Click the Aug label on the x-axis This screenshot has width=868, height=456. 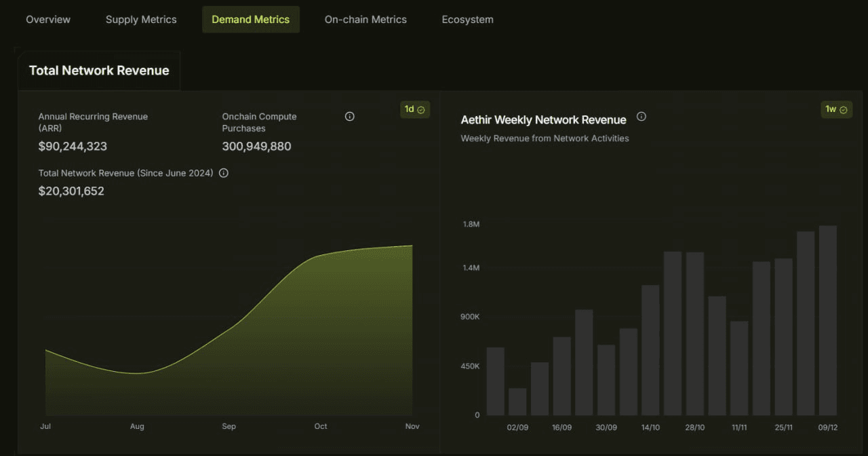coord(137,426)
